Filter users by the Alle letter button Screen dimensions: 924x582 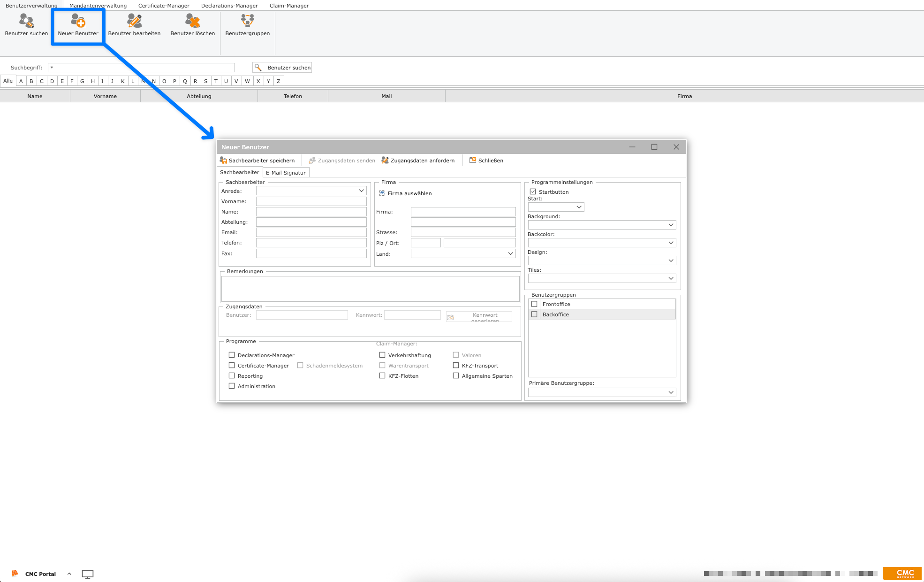click(x=8, y=81)
